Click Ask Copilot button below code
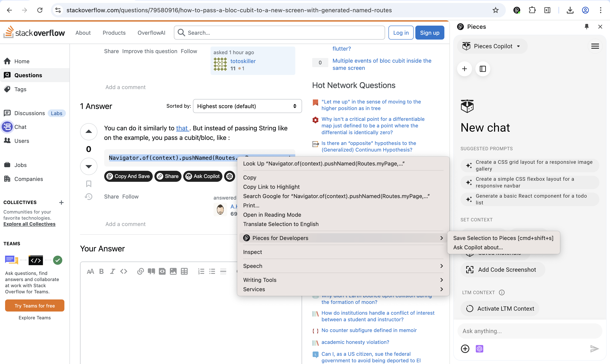 [202, 176]
